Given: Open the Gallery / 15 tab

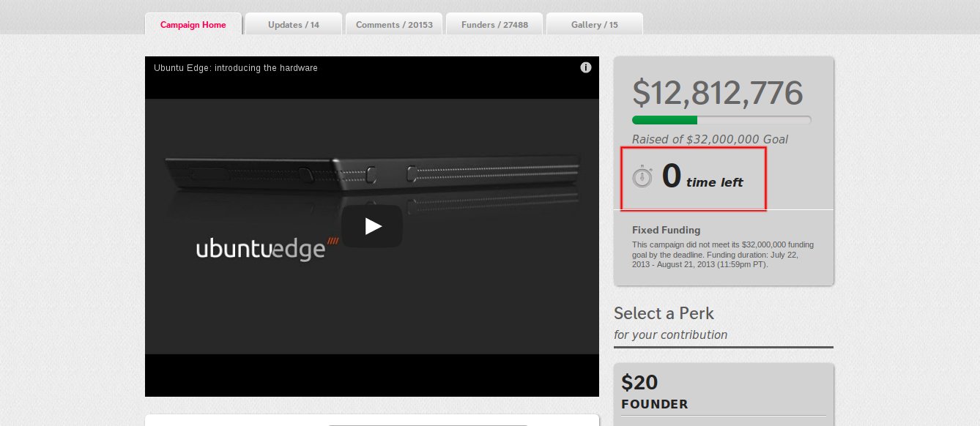Looking at the screenshot, I should pos(595,24).
